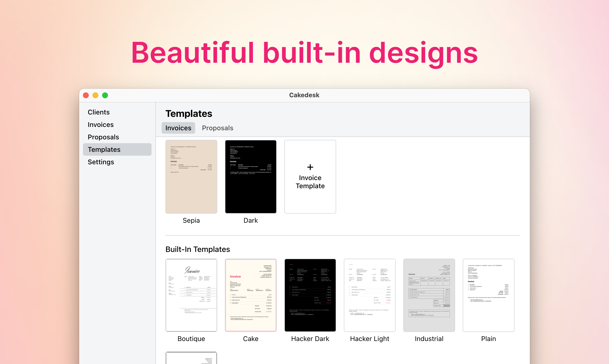The height and width of the screenshot is (364, 609).
Task: Click the Boutique label text
Action: [191, 339]
